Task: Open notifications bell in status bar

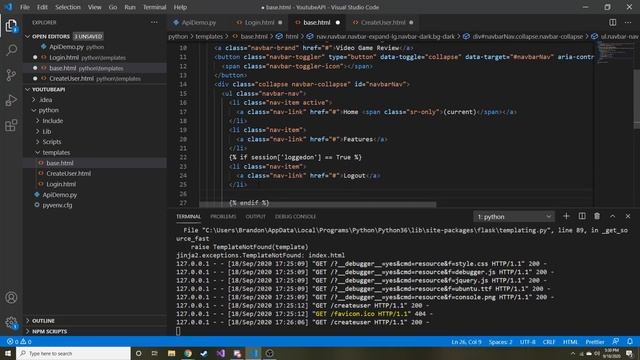Action: [x=630, y=342]
